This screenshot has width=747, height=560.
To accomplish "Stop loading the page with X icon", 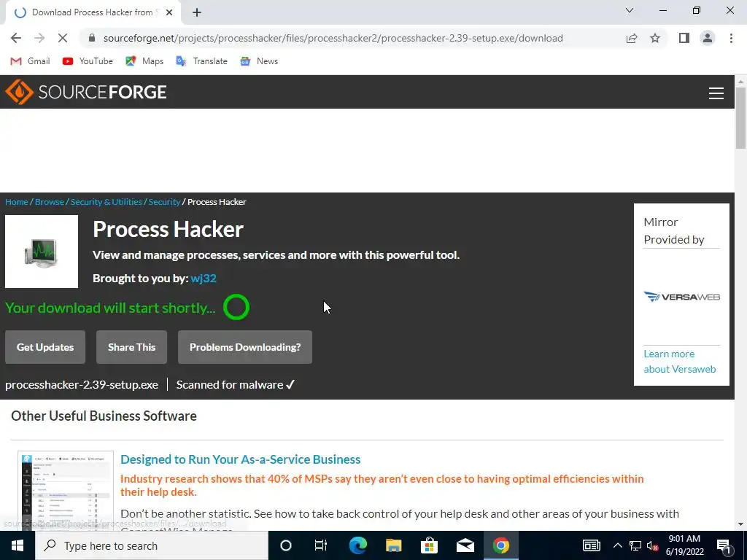I will click(63, 38).
